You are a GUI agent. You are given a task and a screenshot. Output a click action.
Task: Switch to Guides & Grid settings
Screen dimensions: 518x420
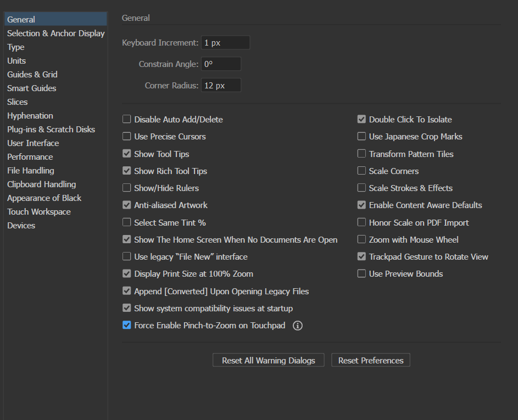tap(32, 74)
